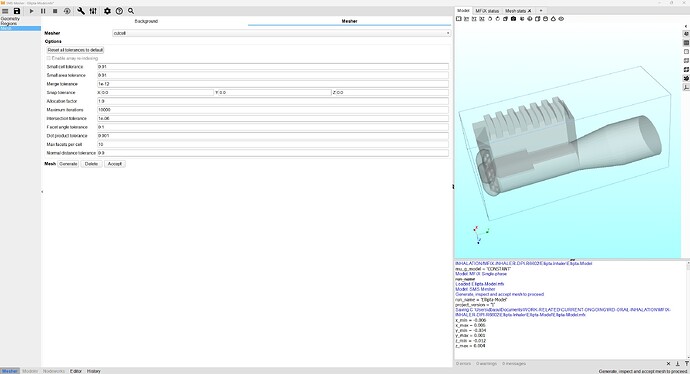
Task: Click the Max facets per cell field
Action: coord(273,144)
